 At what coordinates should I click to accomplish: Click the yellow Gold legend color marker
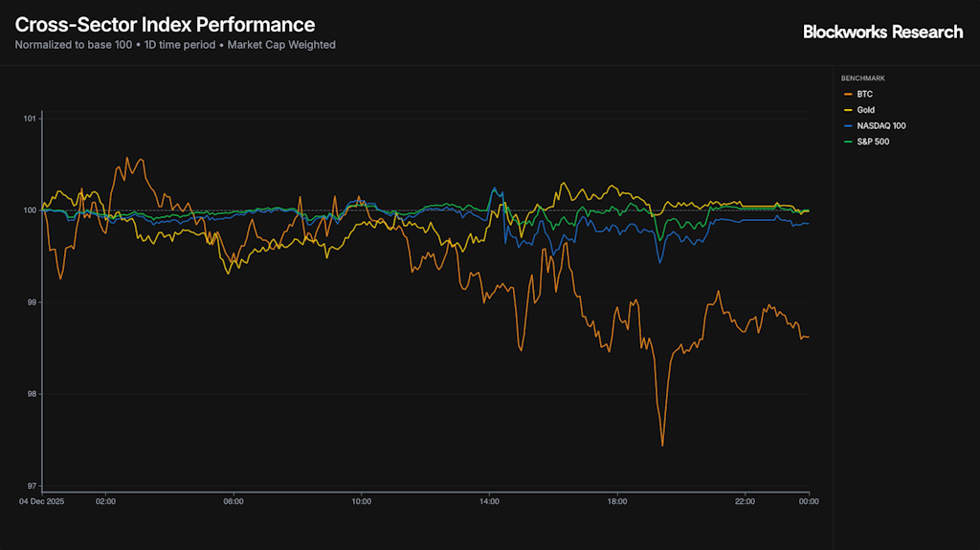click(847, 110)
